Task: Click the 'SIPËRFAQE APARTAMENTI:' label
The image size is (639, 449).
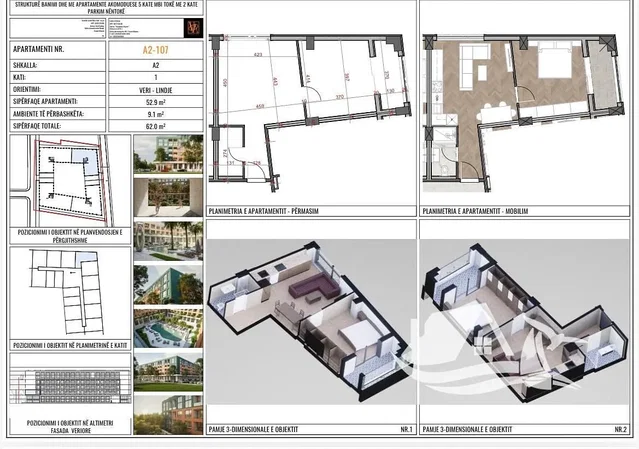Action: (45, 101)
